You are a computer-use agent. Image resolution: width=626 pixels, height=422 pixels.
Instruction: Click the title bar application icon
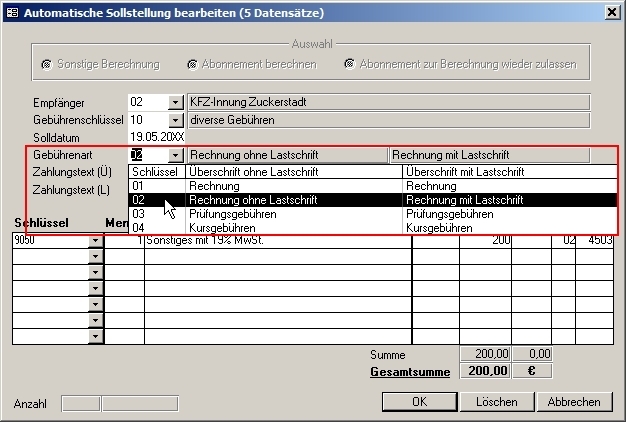tap(12, 12)
